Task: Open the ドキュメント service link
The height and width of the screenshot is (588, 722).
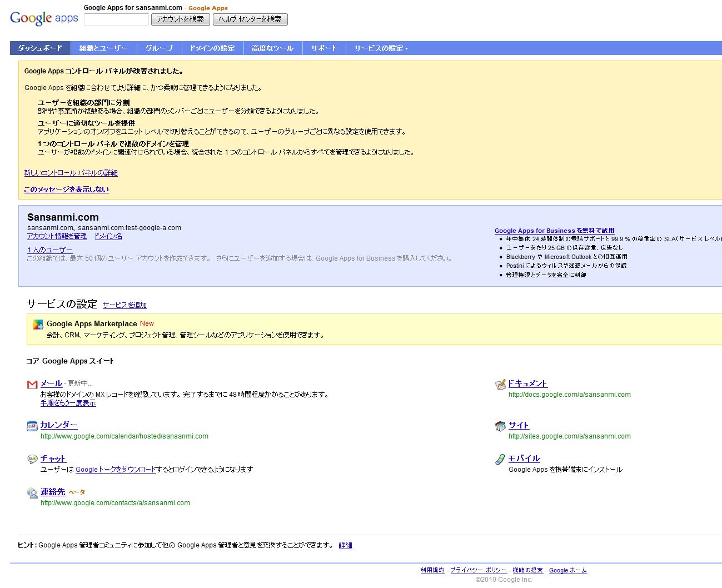Action: pos(527,383)
